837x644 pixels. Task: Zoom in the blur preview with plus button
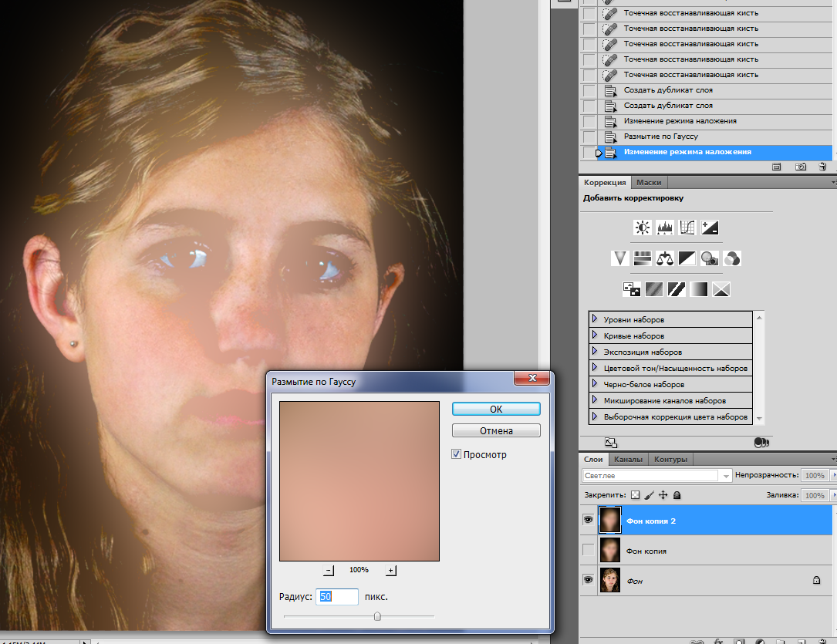391,571
